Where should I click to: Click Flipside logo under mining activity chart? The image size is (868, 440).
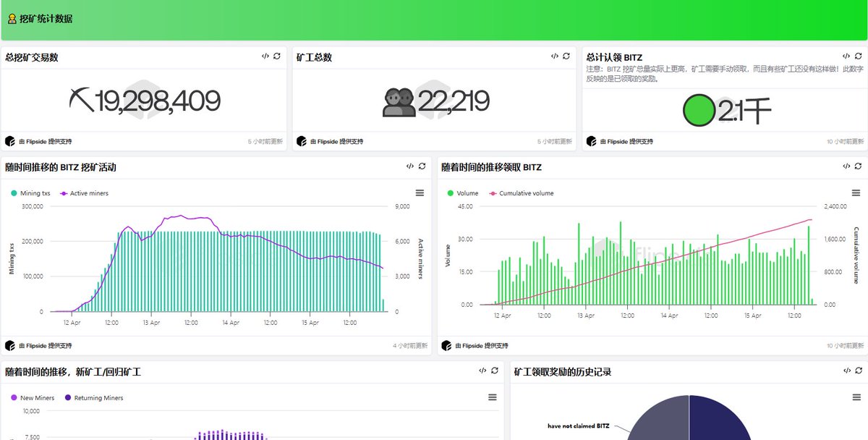10,345
